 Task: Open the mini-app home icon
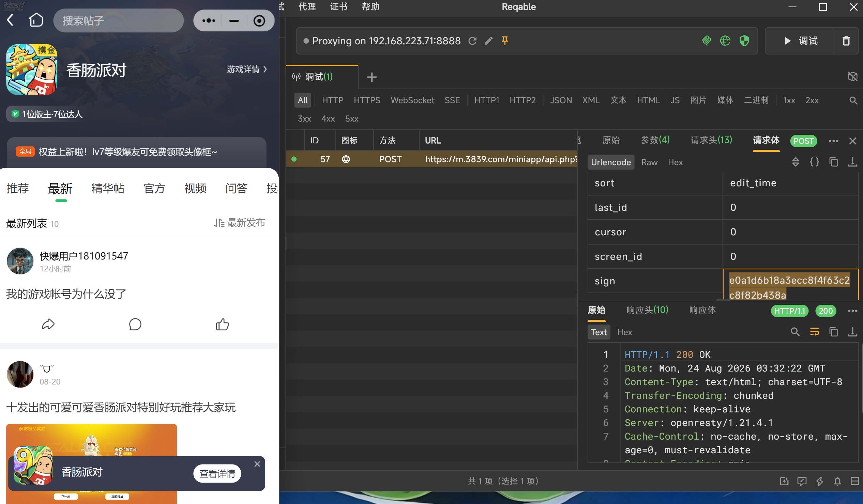(x=36, y=20)
